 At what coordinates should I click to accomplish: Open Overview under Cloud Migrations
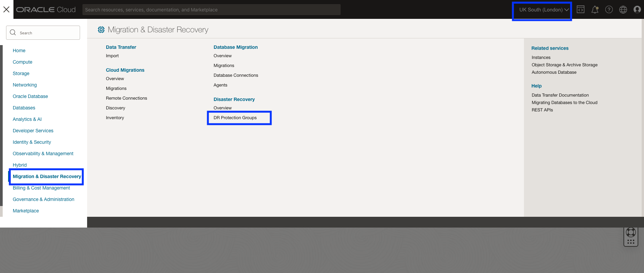click(115, 79)
